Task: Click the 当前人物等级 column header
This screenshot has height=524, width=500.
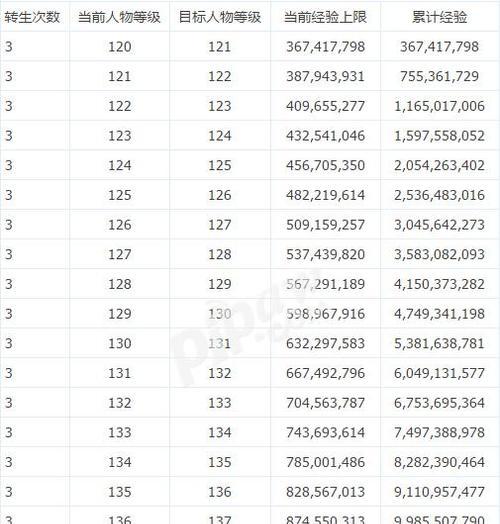Action: tap(119, 17)
